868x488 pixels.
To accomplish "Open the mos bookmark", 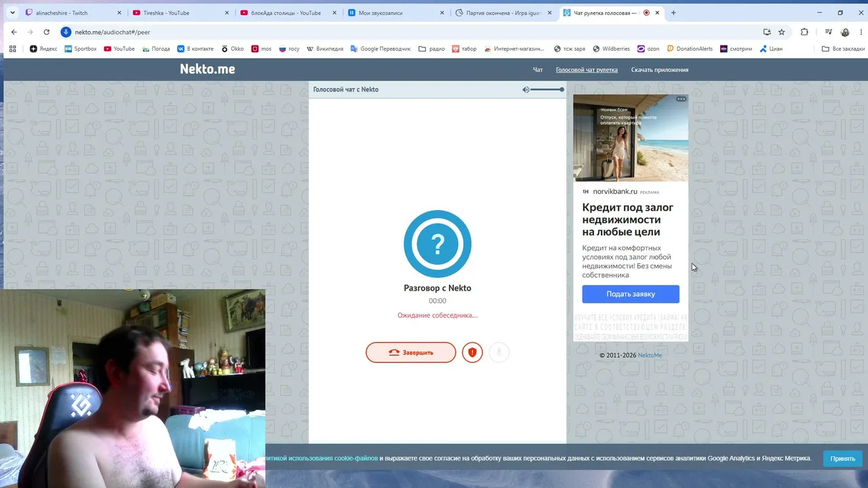I will [262, 49].
